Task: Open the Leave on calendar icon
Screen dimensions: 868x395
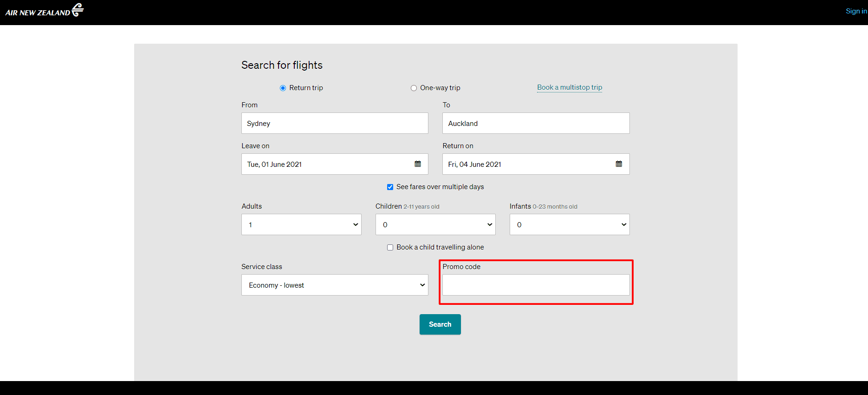Action: (x=418, y=164)
